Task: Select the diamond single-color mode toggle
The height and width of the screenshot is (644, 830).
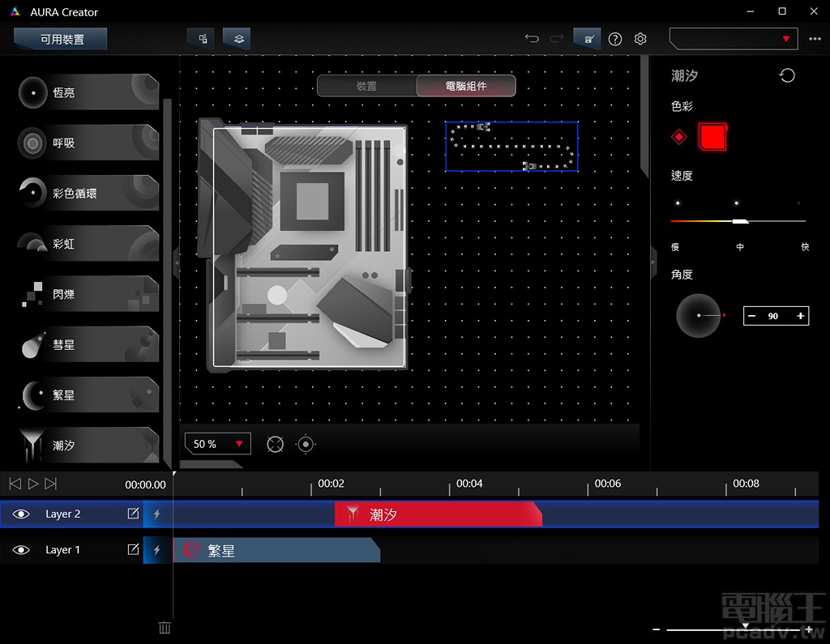Action: pos(679,137)
